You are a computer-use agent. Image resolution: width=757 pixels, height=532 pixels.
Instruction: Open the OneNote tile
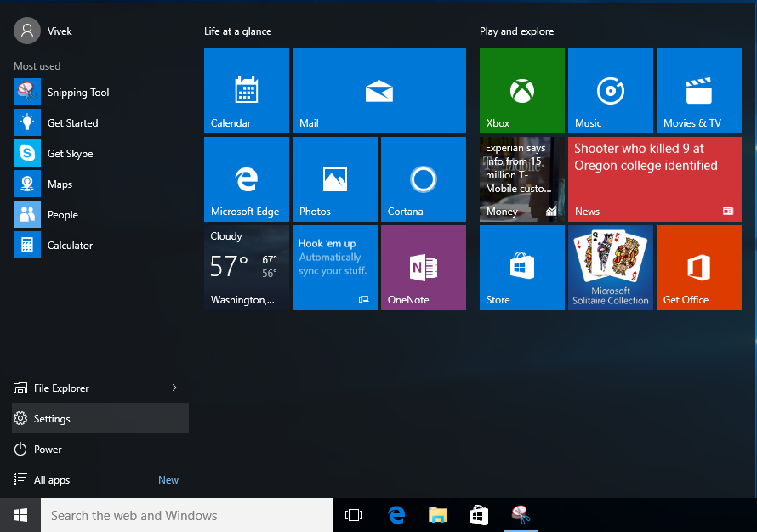pyautogui.click(x=423, y=268)
